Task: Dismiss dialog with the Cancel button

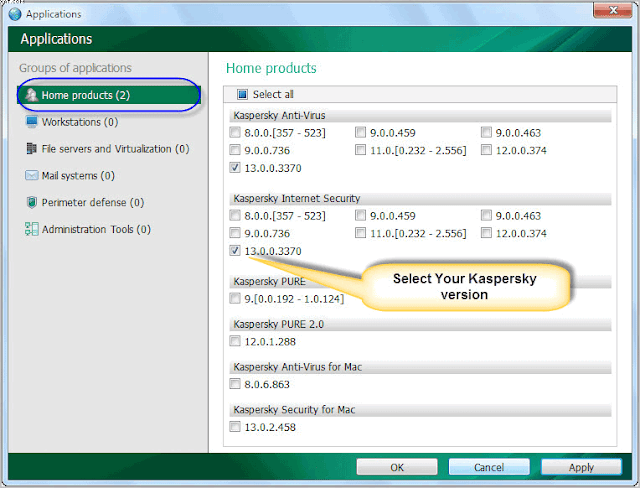Action: (489, 467)
